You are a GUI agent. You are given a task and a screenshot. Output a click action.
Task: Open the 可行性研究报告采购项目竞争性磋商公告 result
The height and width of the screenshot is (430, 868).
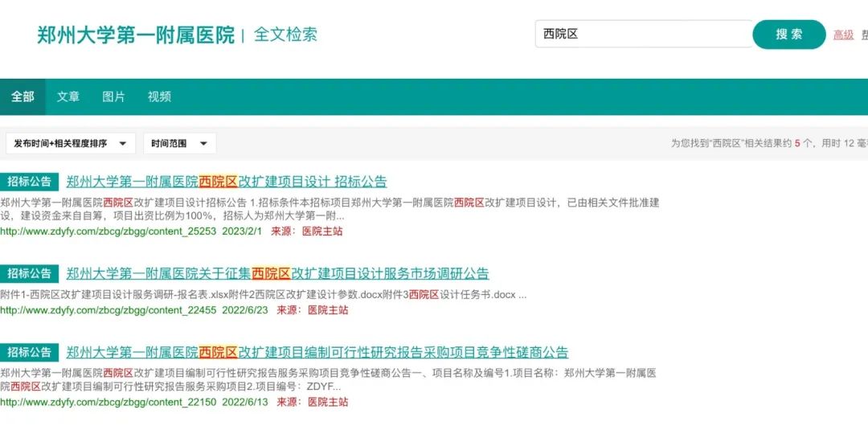click(x=317, y=352)
